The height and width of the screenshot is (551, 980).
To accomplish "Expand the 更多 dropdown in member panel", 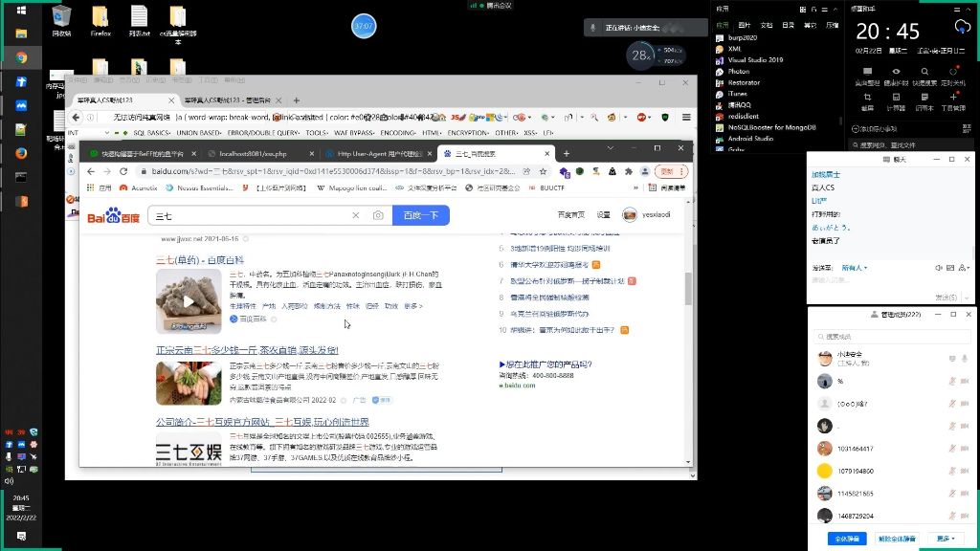I will pos(946,539).
